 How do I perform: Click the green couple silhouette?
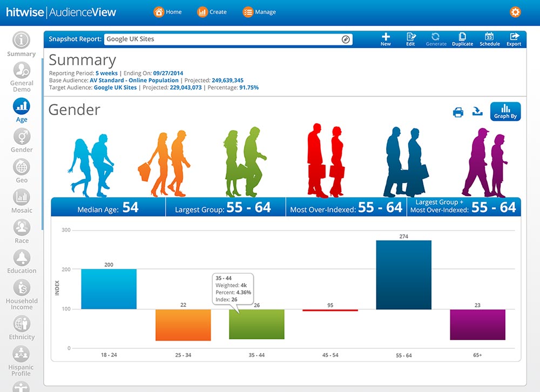coord(245,162)
